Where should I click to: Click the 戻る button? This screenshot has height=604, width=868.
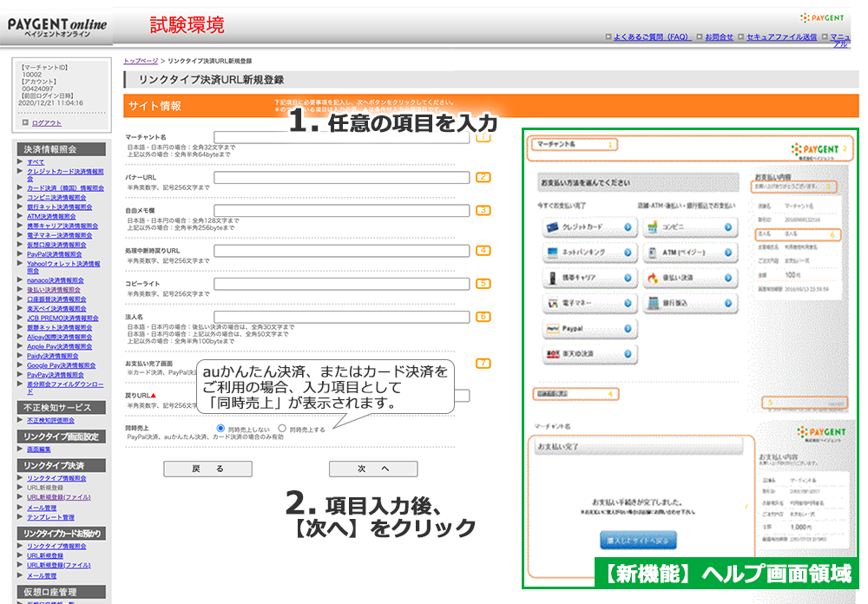click(x=207, y=469)
